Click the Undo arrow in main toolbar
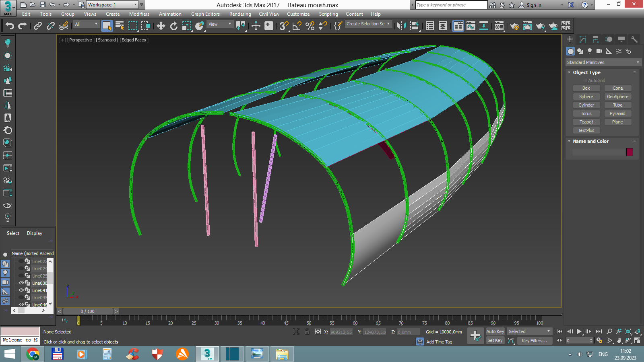This screenshot has width=644, height=362. pos(10,26)
